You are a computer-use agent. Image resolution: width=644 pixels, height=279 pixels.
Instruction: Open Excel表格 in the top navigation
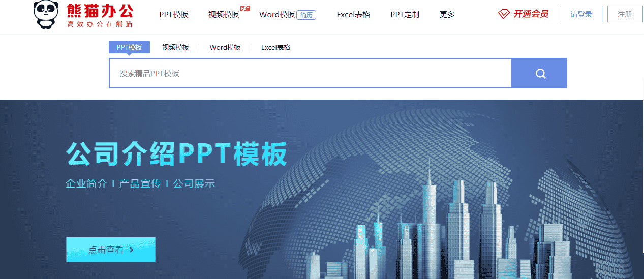click(353, 15)
